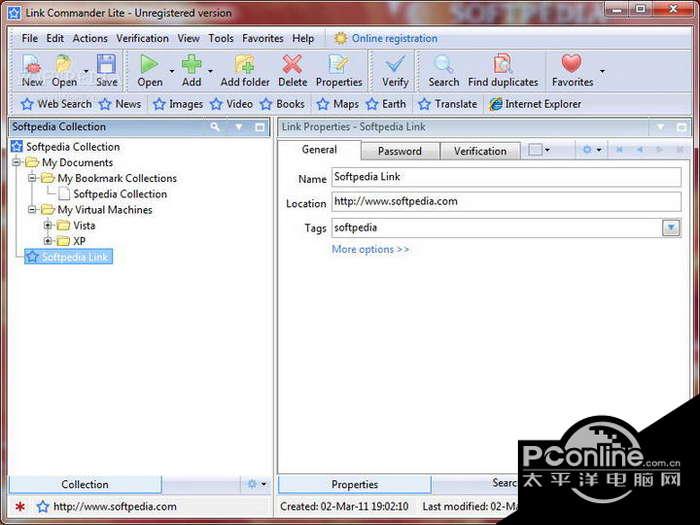Click the More options >> link
Viewport: 700px width, 525px height.
point(370,249)
